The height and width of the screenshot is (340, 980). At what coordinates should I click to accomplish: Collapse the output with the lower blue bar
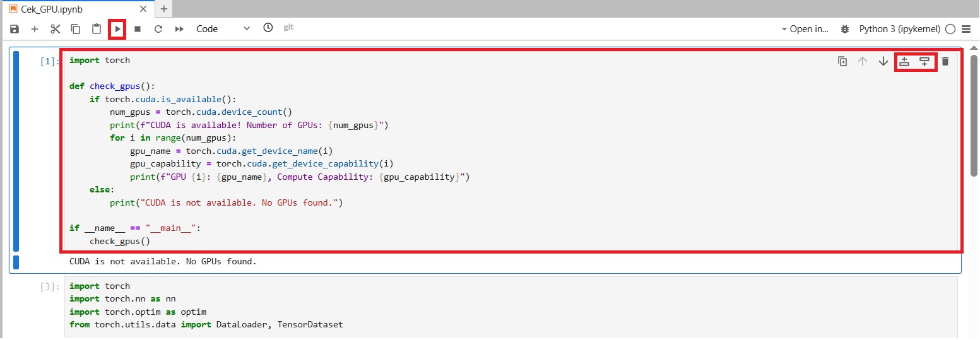point(16,262)
